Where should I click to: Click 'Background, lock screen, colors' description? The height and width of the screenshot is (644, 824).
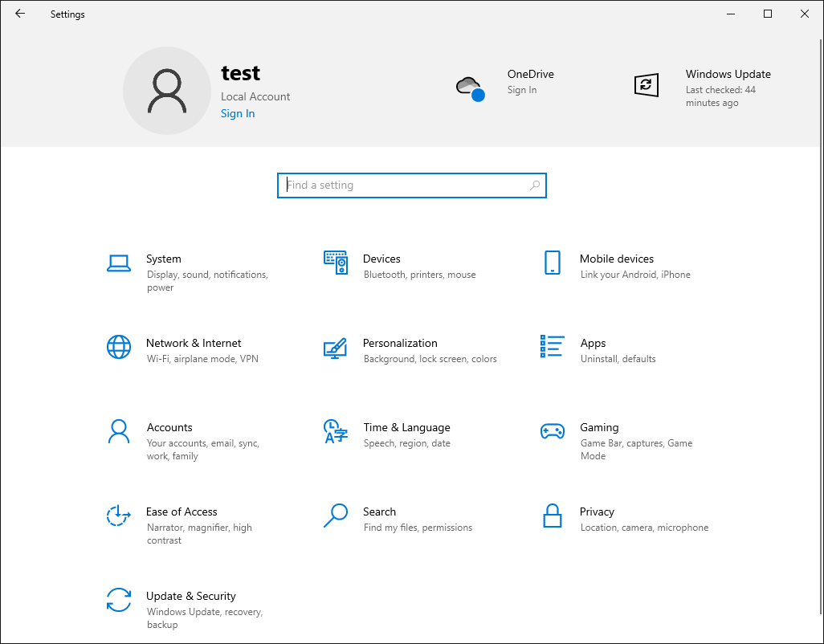click(x=430, y=359)
